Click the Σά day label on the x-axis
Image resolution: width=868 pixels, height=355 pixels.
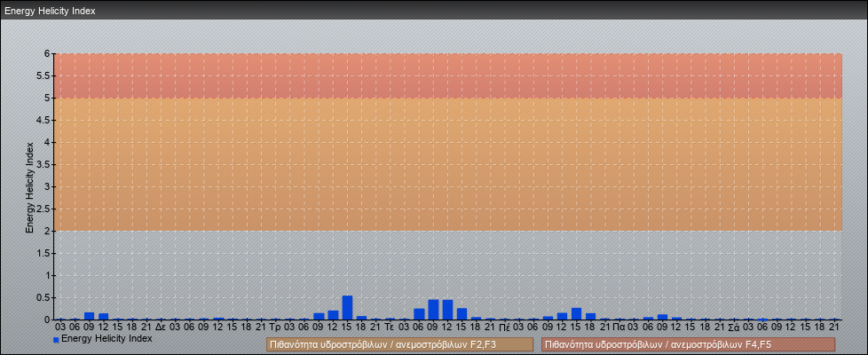tap(734, 327)
